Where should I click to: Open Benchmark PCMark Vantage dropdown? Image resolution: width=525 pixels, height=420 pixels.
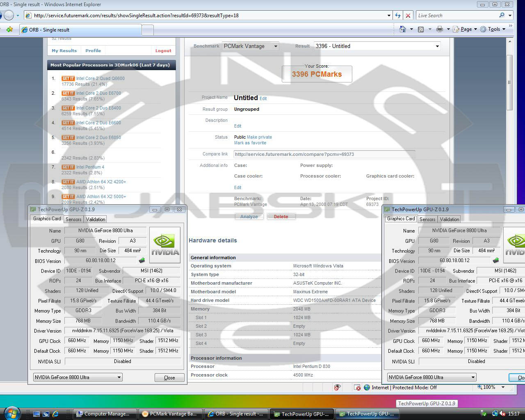251,46
